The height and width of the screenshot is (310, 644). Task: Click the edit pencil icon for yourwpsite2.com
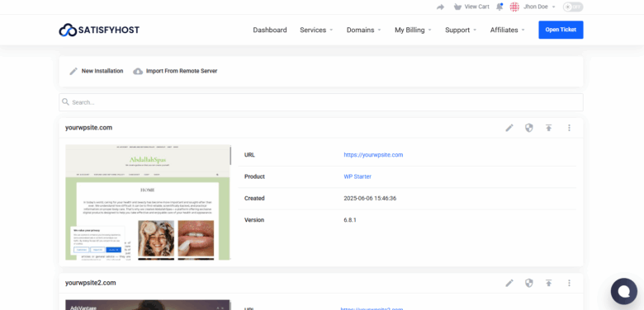pos(509,283)
